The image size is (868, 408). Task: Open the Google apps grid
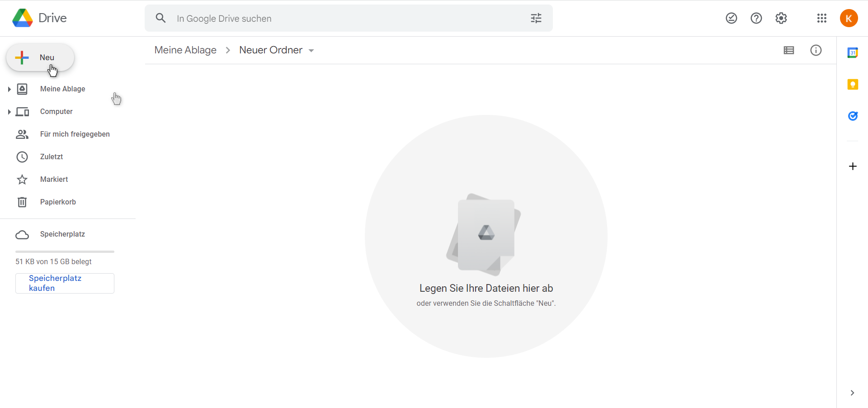point(822,18)
